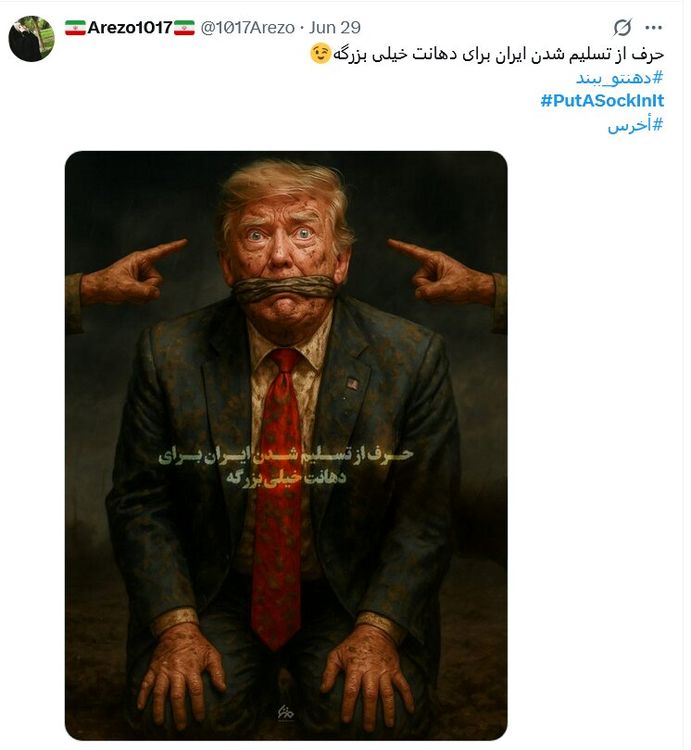The height and width of the screenshot is (750, 691).
Task: Click the right pointing hand in the image
Action: pyautogui.click(x=447, y=276)
